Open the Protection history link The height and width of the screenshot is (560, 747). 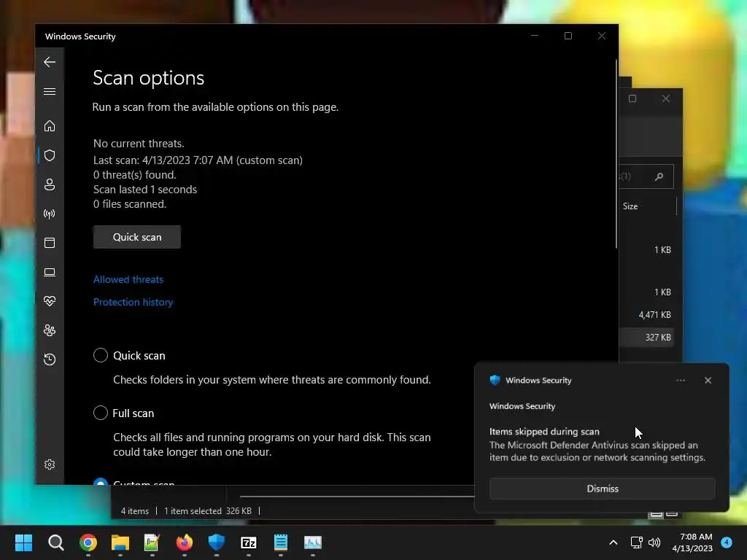[133, 302]
